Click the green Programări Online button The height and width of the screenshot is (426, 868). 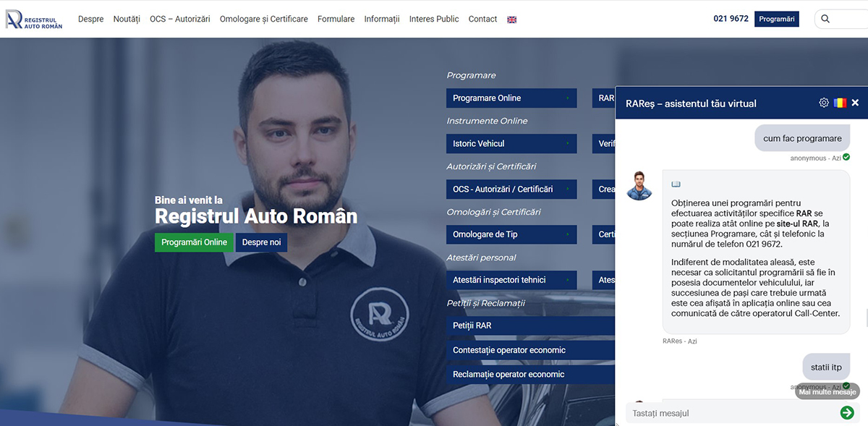195,242
